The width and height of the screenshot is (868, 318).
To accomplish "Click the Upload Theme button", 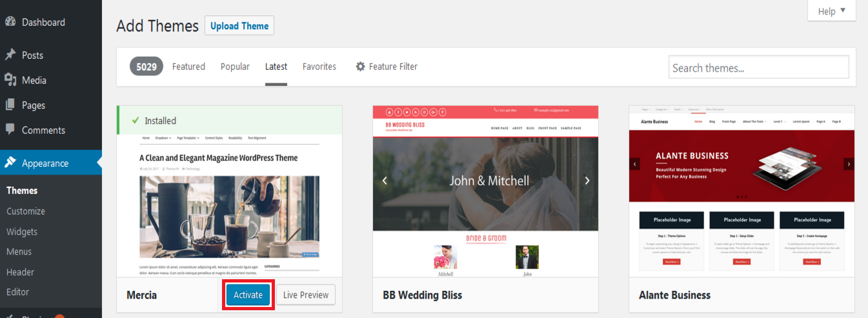I will click(239, 26).
